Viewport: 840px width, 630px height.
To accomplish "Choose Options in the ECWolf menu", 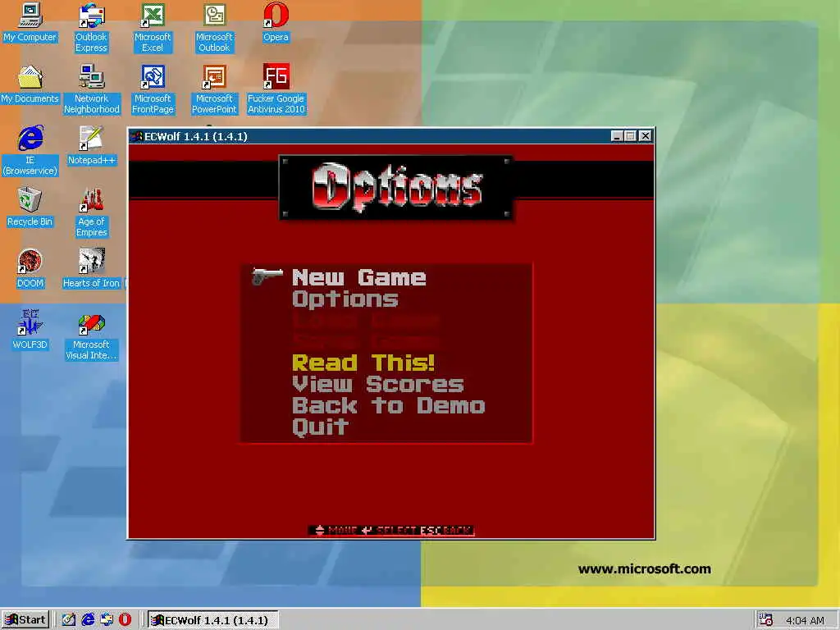I will pyautogui.click(x=345, y=299).
